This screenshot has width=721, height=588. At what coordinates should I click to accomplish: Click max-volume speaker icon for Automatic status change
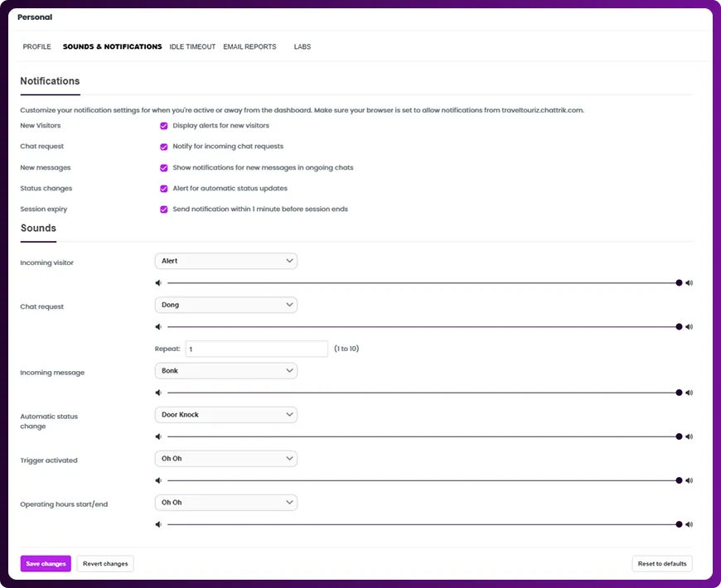tap(689, 436)
